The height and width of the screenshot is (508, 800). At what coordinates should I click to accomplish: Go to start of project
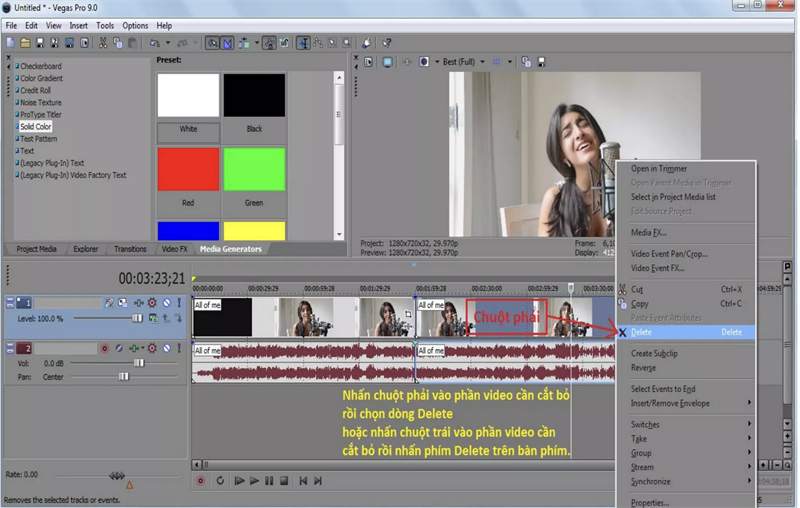(x=303, y=480)
